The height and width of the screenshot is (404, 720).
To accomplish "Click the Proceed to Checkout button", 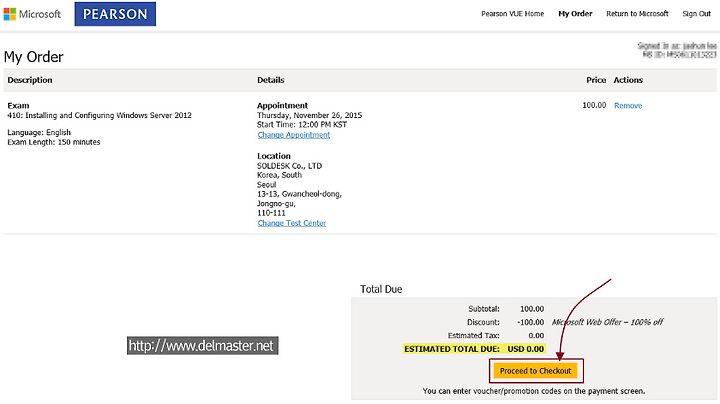I will [535, 370].
